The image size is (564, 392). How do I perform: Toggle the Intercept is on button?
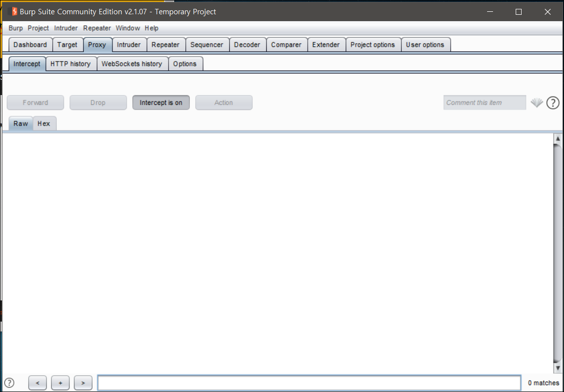click(x=161, y=102)
